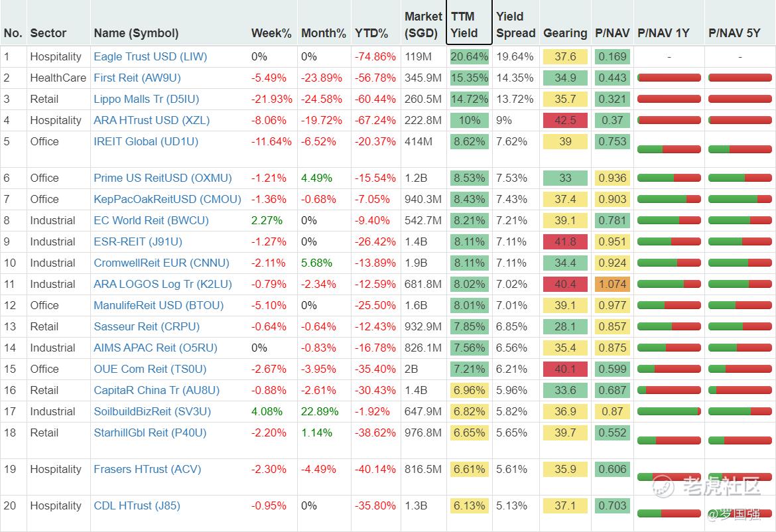Open ManulifeReit USD (BTOU) link
776x532 pixels.
[x=159, y=305]
